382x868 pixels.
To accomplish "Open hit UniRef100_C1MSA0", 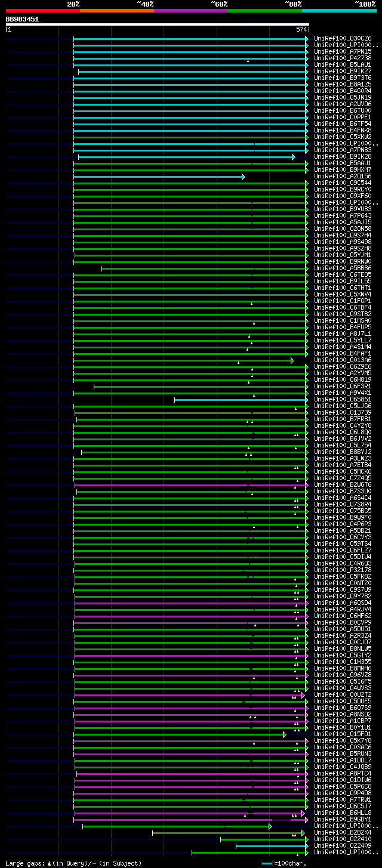I will pos(343,320).
